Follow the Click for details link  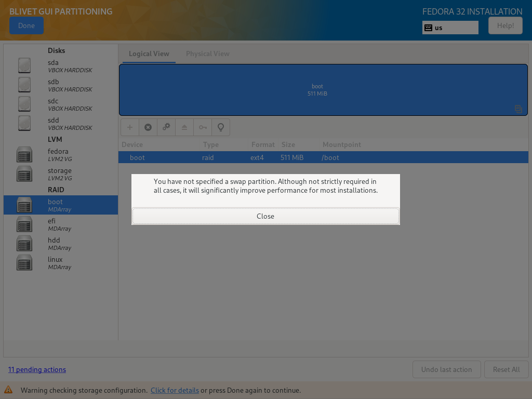(x=175, y=390)
